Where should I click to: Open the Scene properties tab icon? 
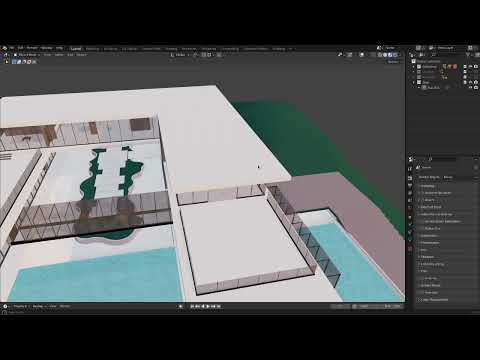click(x=410, y=200)
